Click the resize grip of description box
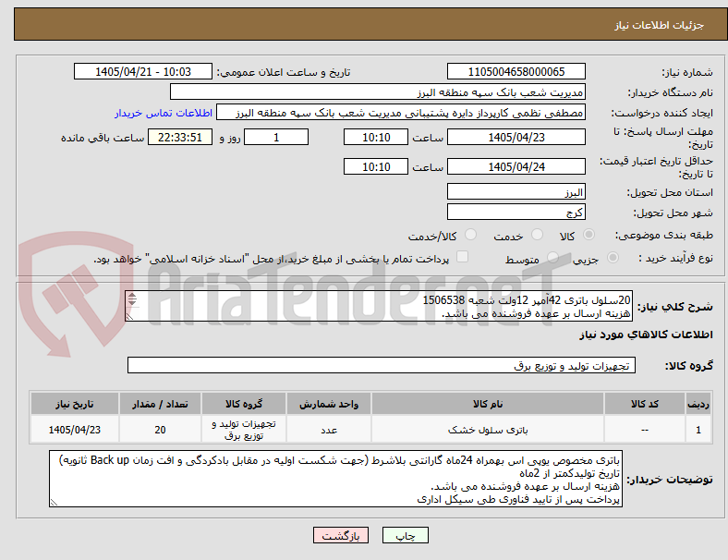The width and height of the screenshot is (728, 560). point(129,317)
